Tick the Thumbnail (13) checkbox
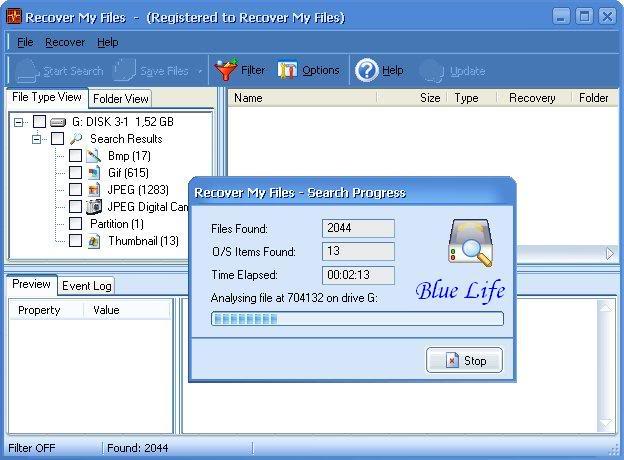Image resolution: width=624 pixels, height=460 pixels. (x=75, y=240)
